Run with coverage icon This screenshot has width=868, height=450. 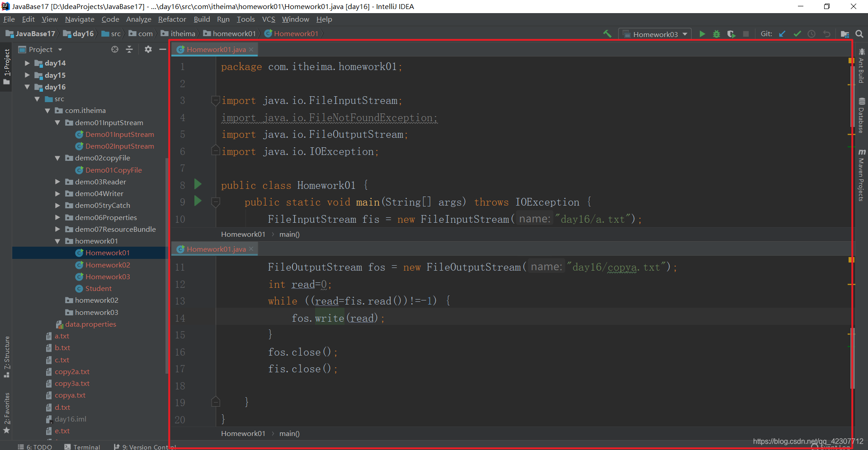(x=731, y=34)
